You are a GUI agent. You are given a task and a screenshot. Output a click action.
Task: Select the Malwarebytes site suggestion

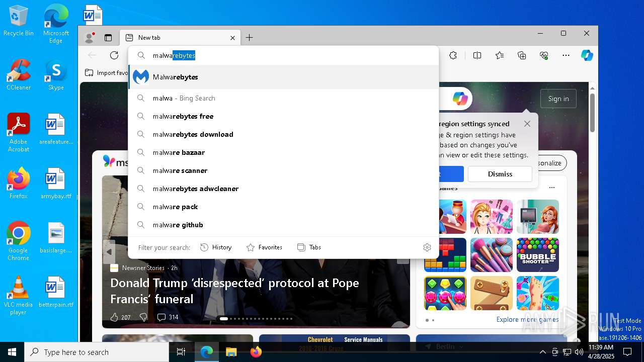tap(284, 77)
